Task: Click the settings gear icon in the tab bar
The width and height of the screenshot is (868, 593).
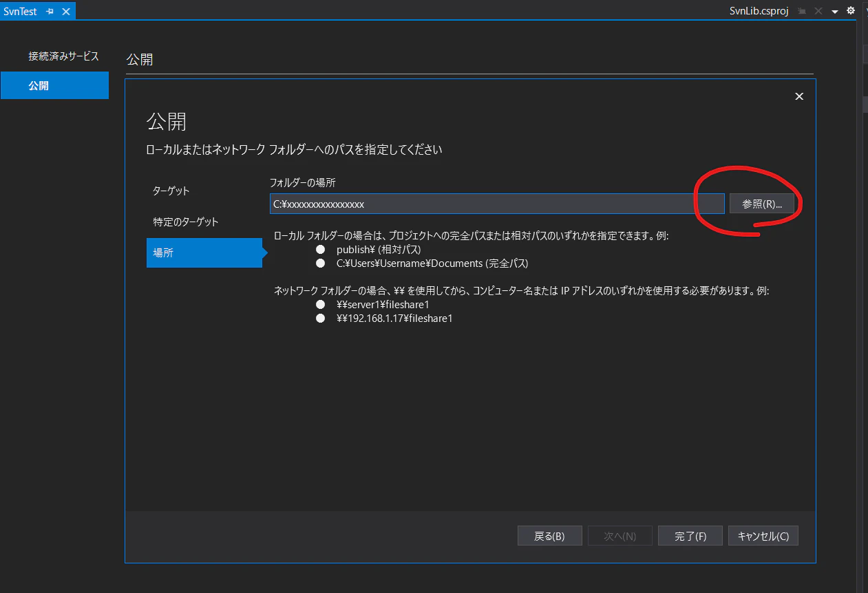Action: pos(851,10)
